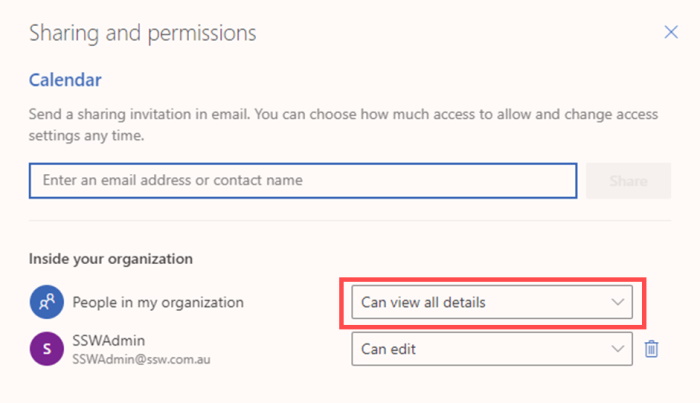Click the People in my organization icon

pyautogui.click(x=45, y=301)
